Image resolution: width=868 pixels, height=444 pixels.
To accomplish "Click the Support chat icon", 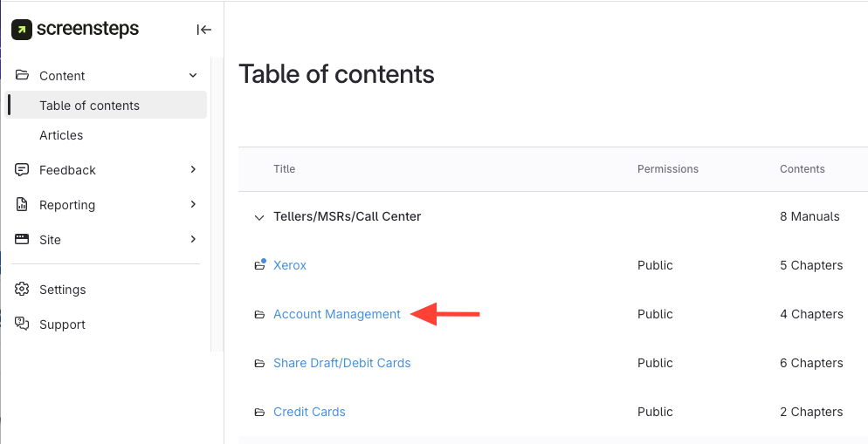I will coord(23,324).
